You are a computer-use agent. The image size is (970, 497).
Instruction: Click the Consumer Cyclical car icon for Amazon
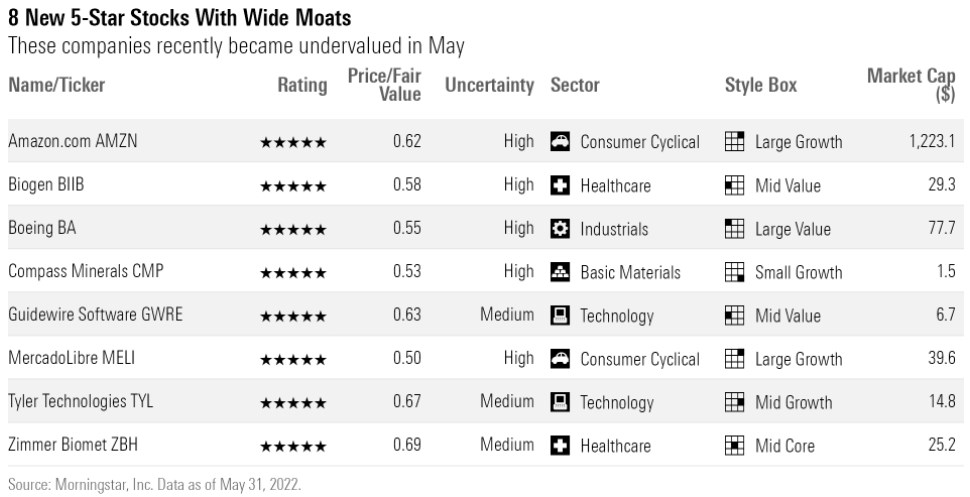pos(561,142)
